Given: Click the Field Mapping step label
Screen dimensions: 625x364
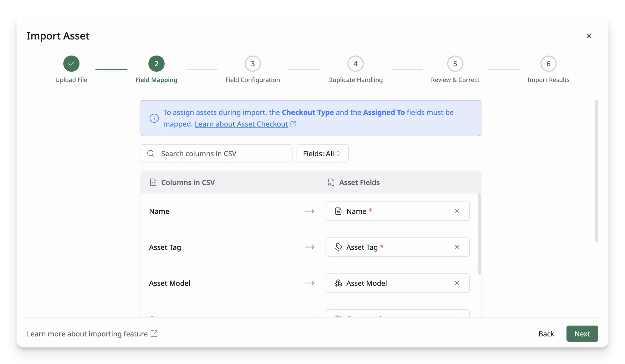Looking at the screenshot, I should pyautogui.click(x=156, y=80).
